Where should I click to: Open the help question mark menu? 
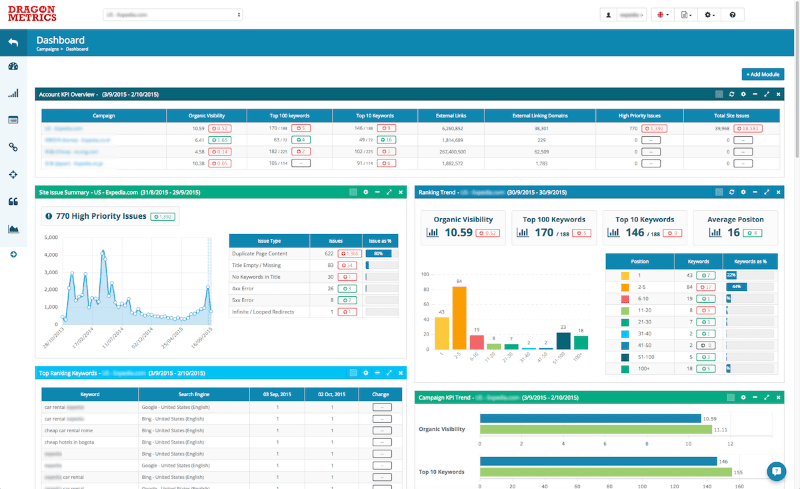click(733, 15)
